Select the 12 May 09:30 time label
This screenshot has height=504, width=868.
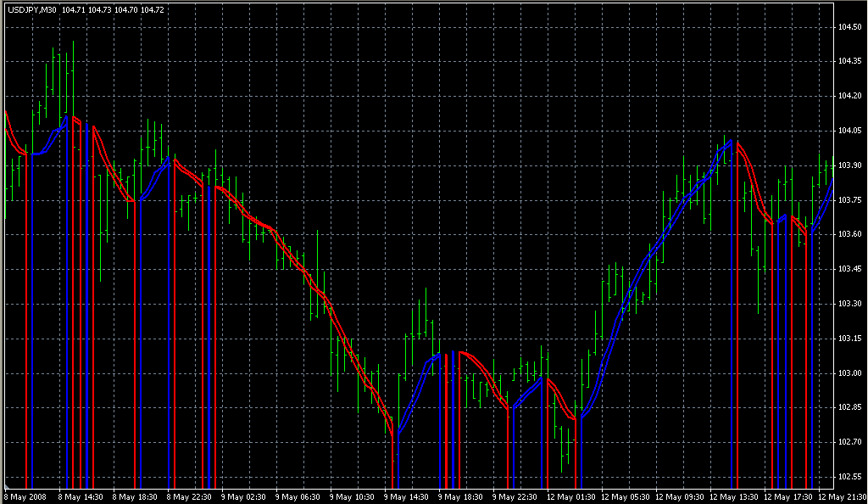680,496
